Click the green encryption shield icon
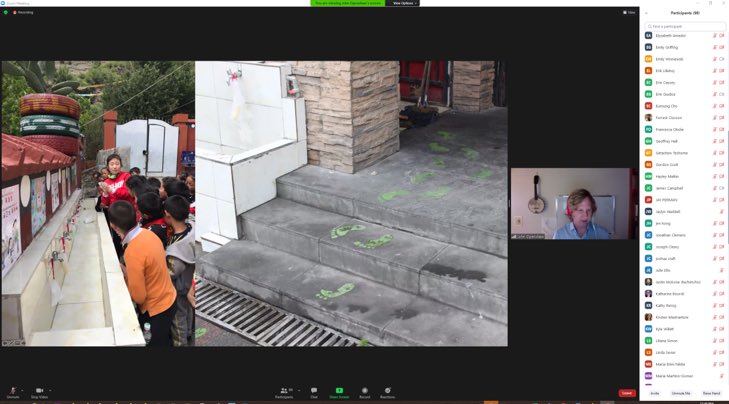729x404 pixels. point(6,13)
